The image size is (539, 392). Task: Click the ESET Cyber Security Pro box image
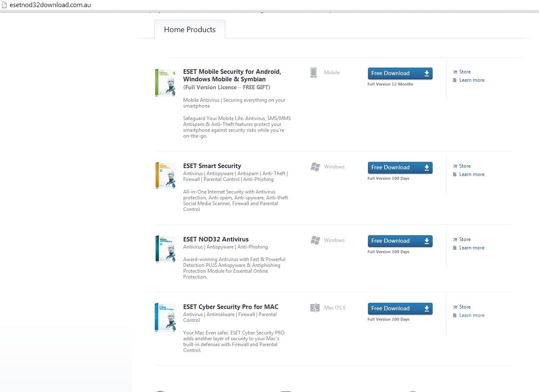pos(165,318)
